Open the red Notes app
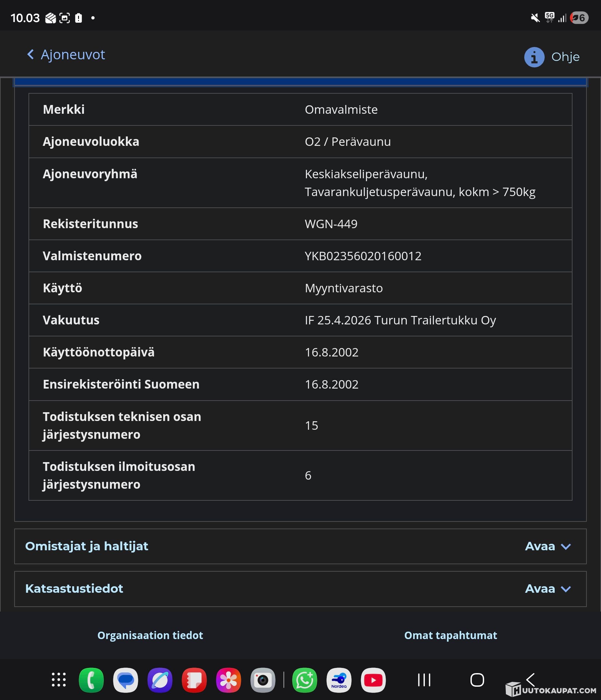The width and height of the screenshot is (601, 700). click(x=194, y=680)
